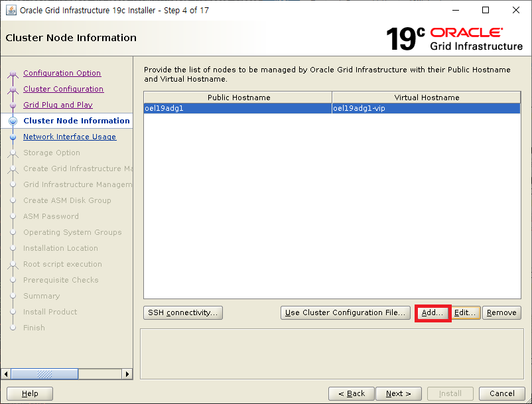Click the Create ASM Disk Group step

(67, 200)
